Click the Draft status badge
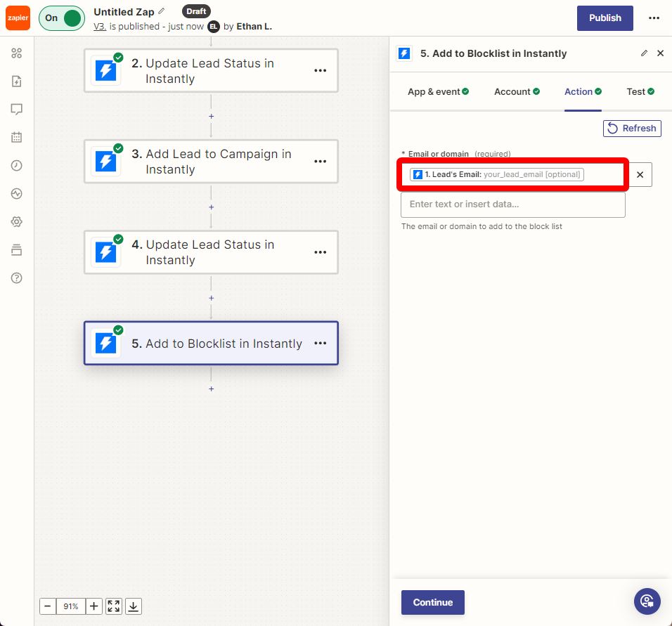The image size is (672, 626). (196, 11)
